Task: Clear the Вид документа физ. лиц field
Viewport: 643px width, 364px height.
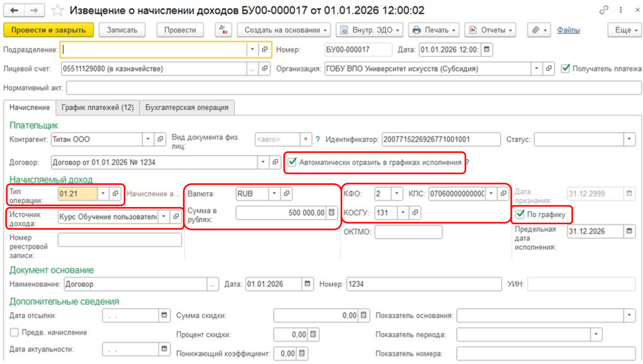Action: coord(306,139)
